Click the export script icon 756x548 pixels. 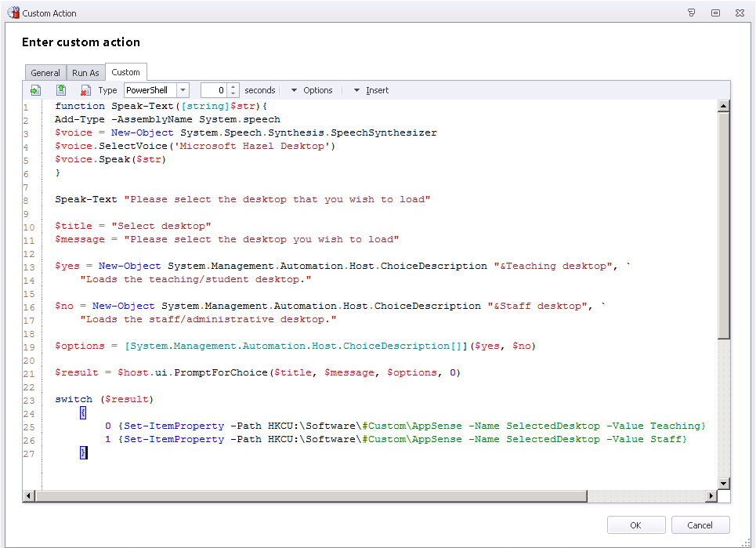tap(61, 90)
